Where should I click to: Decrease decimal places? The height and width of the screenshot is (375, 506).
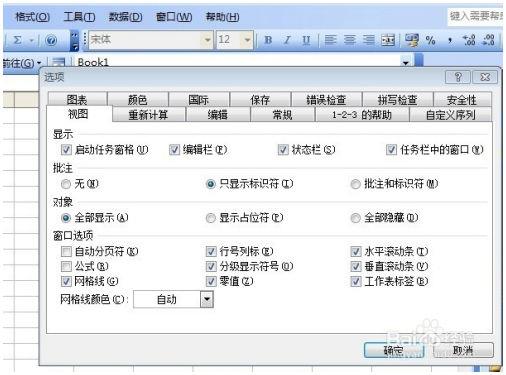click(x=489, y=40)
